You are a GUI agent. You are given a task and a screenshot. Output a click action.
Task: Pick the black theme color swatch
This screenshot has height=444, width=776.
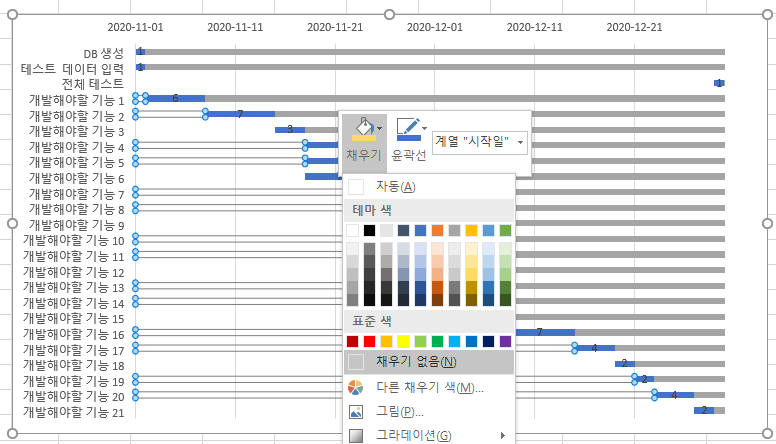point(370,230)
